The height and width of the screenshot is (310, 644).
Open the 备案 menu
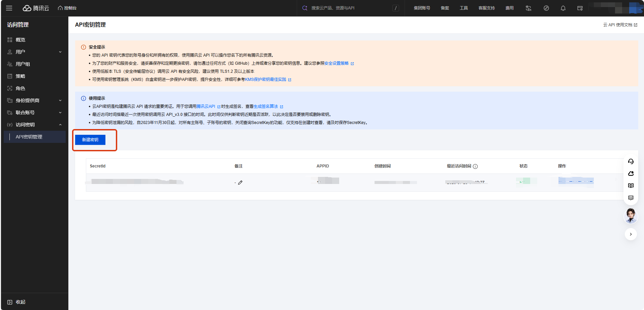[445, 8]
